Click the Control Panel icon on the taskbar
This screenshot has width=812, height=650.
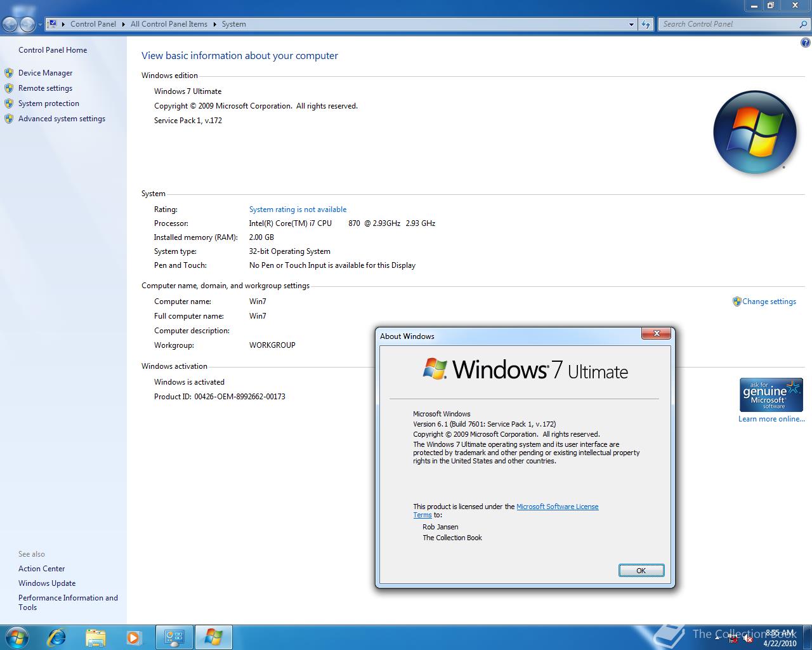pyautogui.click(x=174, y=637)
